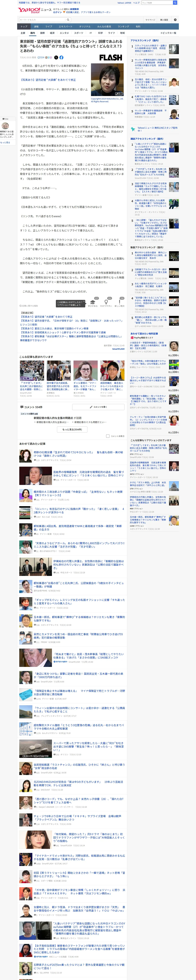The image size is (196, 980).
Task: Share article on Facebook
Action: [61, 57]
